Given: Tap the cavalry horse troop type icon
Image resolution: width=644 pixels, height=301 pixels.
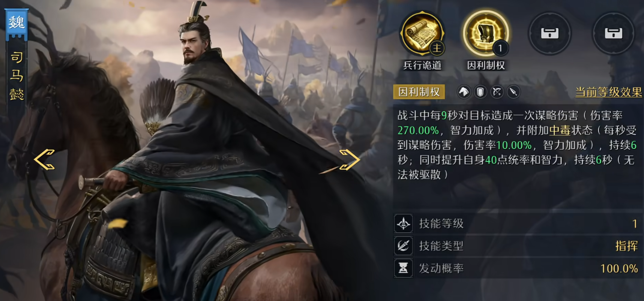Looking at the screenshot, I should pos(464,92).
